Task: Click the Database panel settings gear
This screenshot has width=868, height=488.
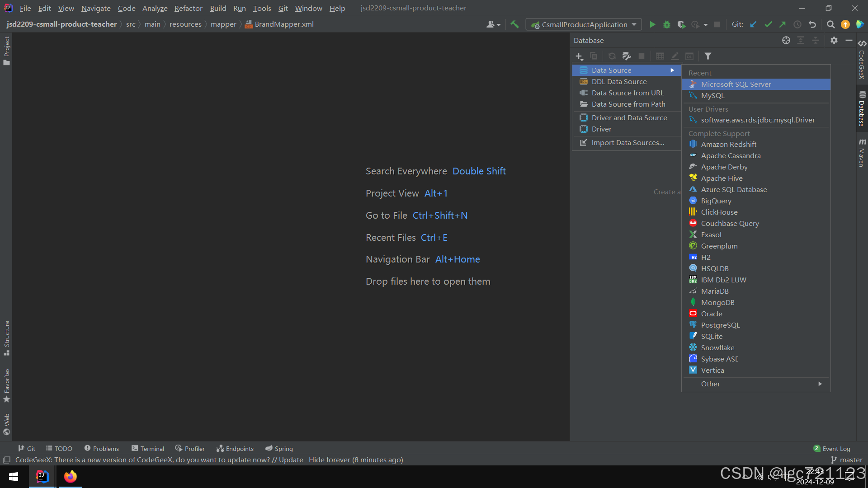Action: point(834,40)
